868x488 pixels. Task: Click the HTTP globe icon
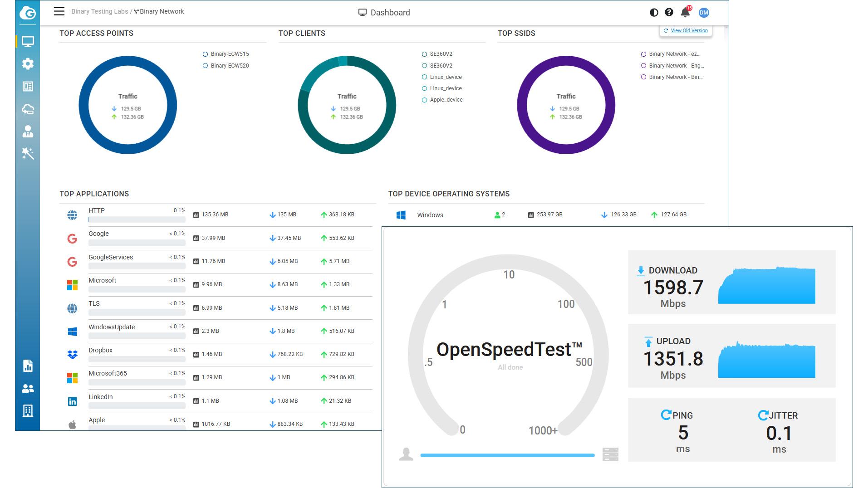click(x=72, y=215)
